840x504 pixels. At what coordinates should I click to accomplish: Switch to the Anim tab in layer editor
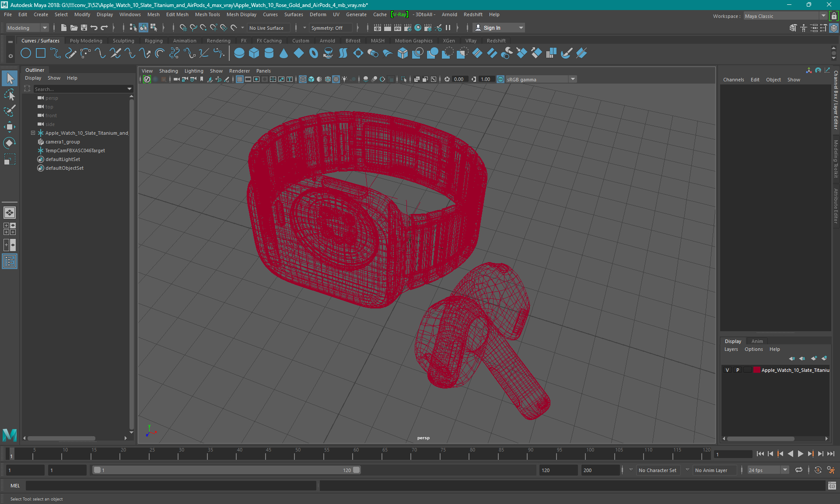(x=757, y=341)
